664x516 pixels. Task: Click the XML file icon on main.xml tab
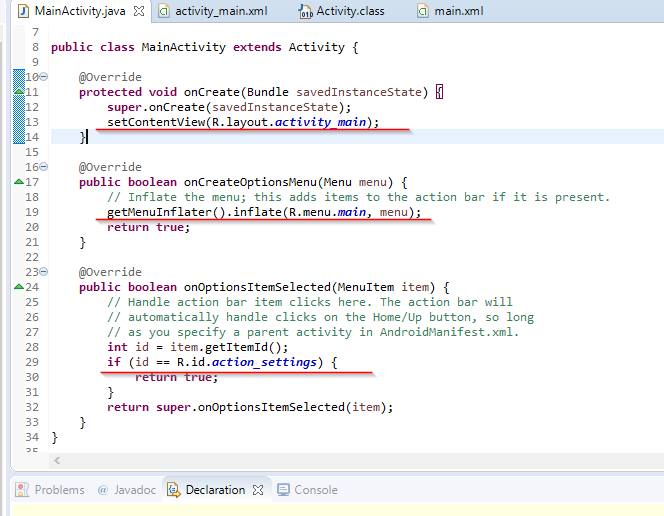[423, 11]
